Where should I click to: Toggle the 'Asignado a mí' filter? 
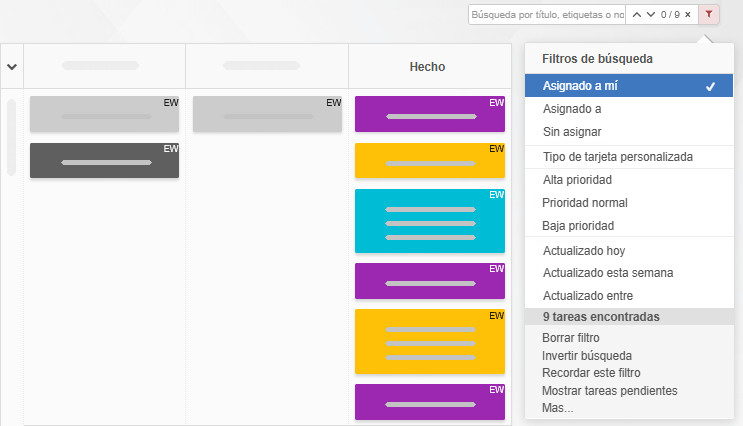[x=628, y=86]
